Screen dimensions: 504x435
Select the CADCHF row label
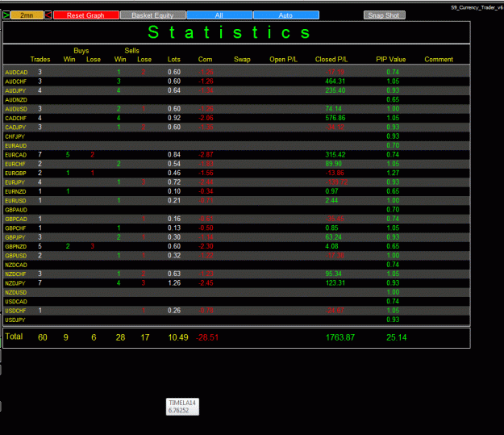click(x=16, y=118)
